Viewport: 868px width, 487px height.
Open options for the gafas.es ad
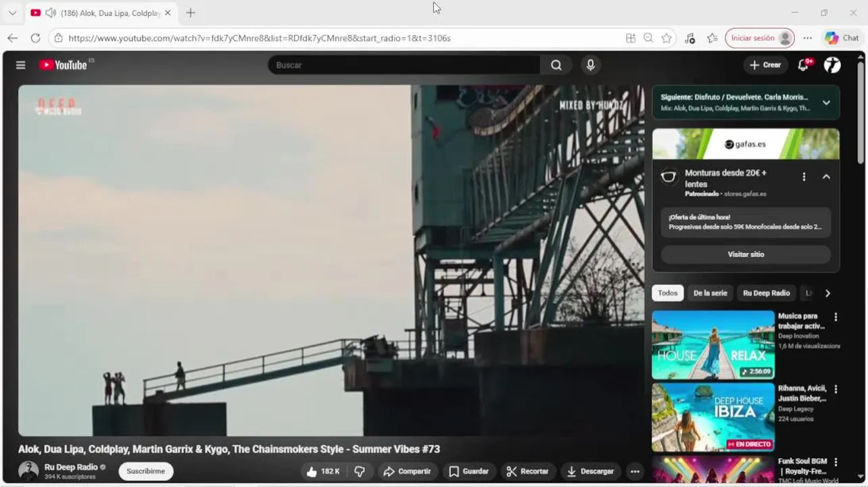[804, 177]
